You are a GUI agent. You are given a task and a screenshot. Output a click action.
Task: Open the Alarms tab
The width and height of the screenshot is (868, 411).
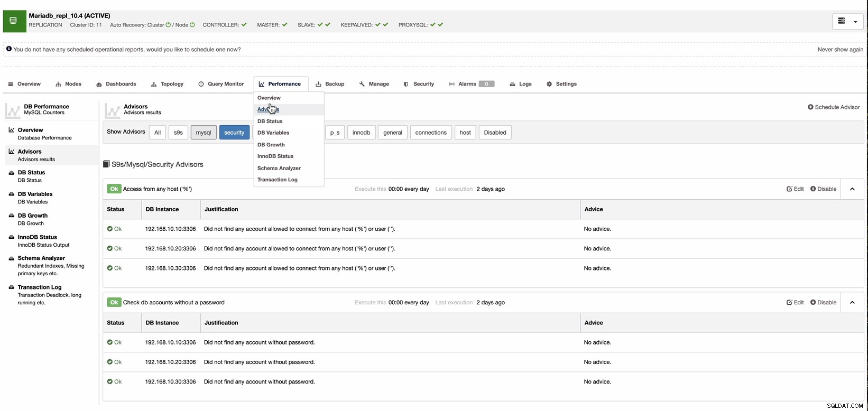point(471,84)
